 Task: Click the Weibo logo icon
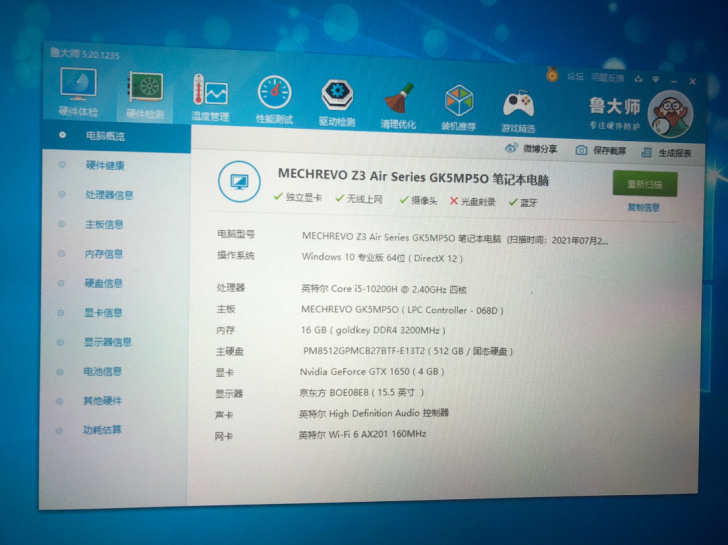(x=511, y=148)
